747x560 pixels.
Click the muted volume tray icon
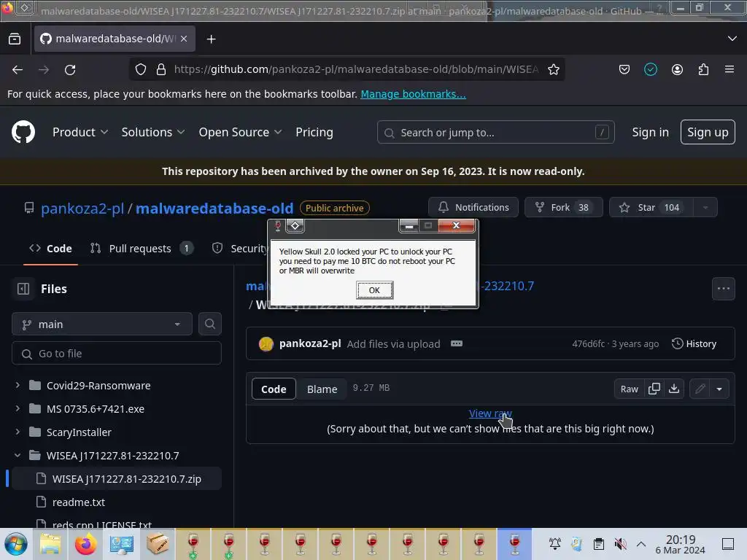[x=620, y=544]
